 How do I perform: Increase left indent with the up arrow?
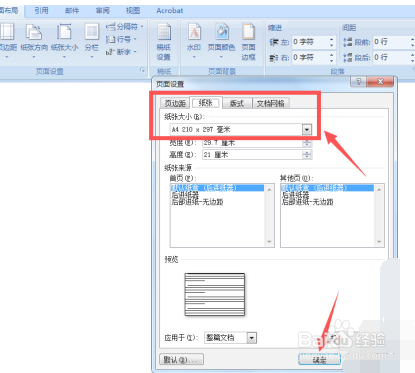(x=331, y=39)
